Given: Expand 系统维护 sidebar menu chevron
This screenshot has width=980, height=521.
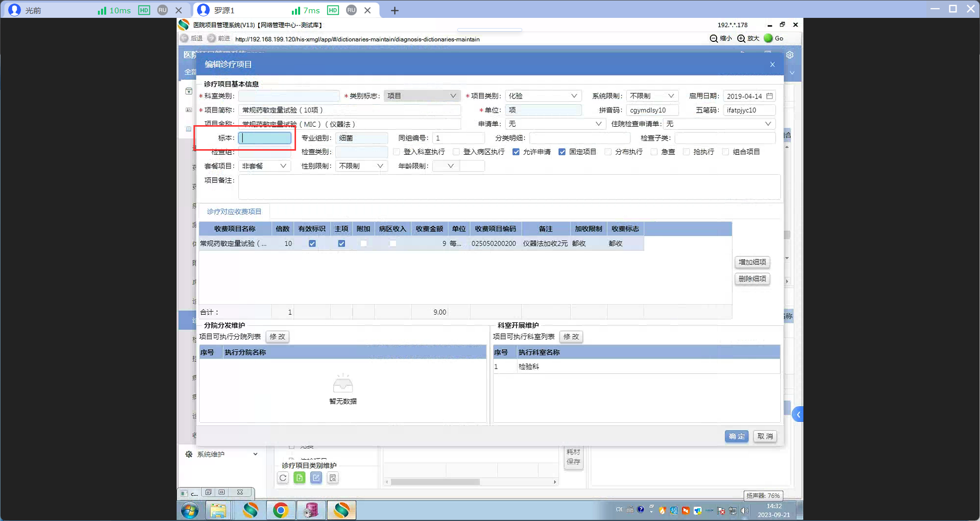Looking at the screenshot, I should [255, 454].
